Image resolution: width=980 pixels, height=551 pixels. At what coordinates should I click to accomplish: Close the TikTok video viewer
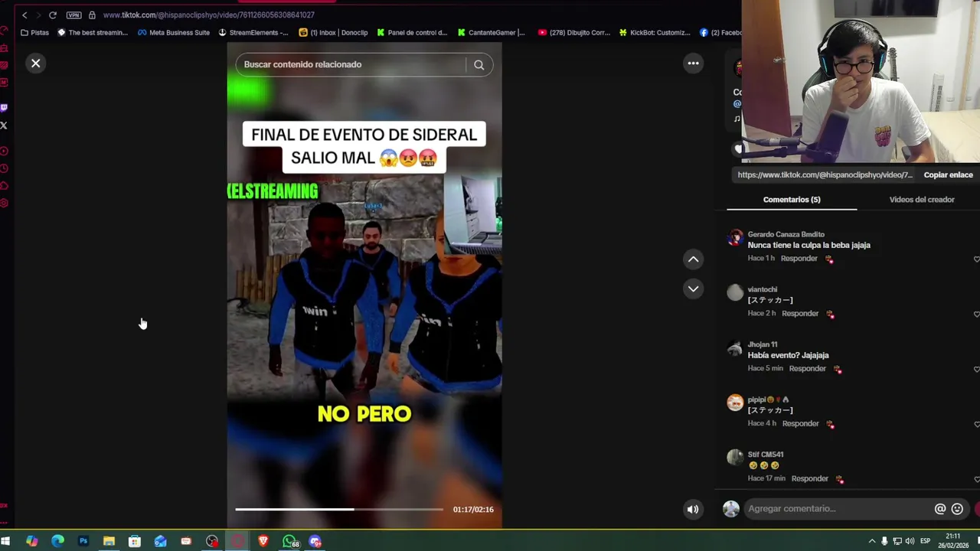pos(36,64)
